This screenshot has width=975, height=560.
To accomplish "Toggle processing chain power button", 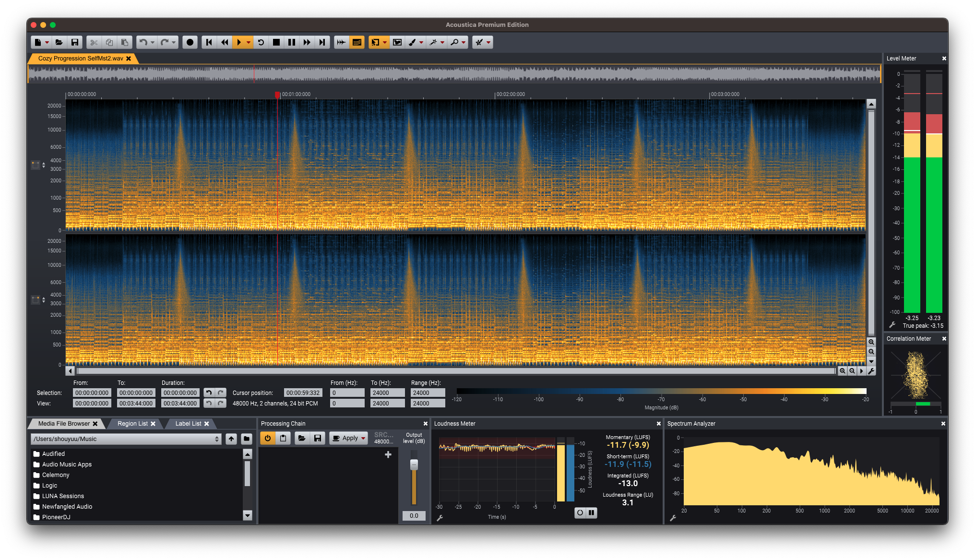I will point(268,438).
